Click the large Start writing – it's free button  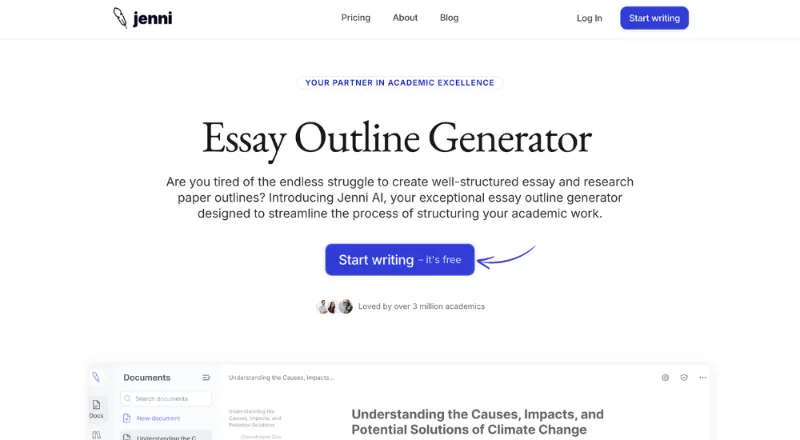pyautogui.click(x=399, y=260)
